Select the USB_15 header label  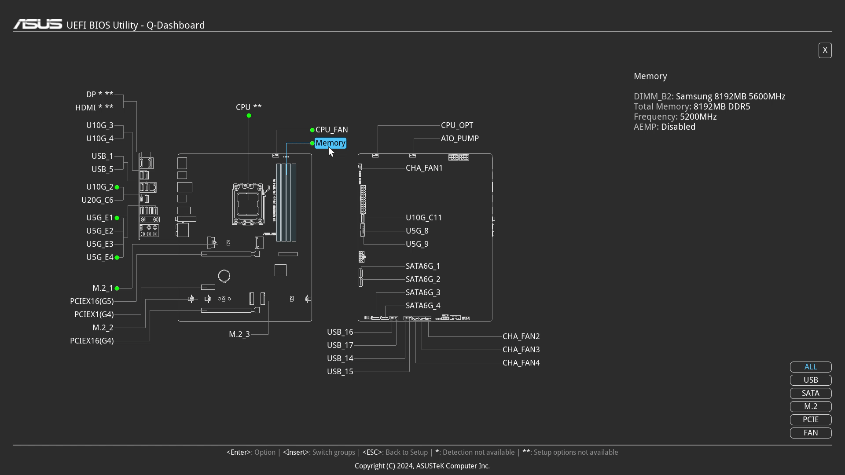(340, 371)
